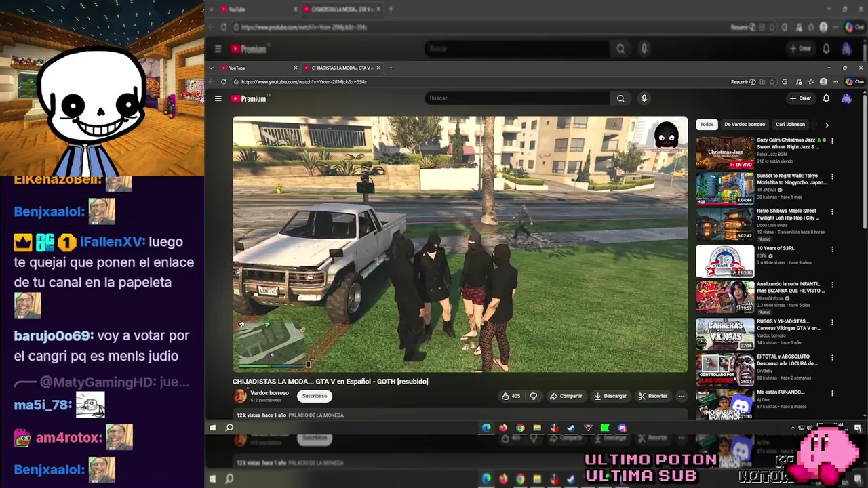Select the De Vardoc borroso filter chip
This screenshot has width=868, height=488.
[x=745, y=125]
